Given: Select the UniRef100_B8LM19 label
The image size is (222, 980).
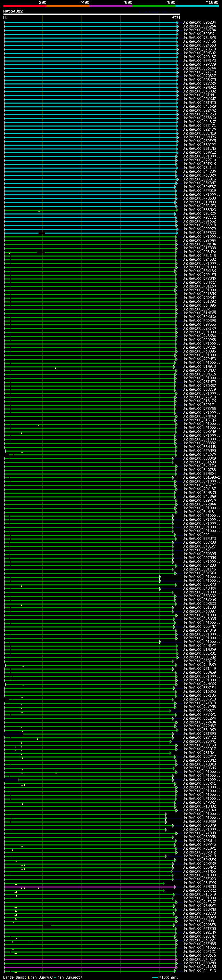Looking at the screenshot, I should [199, 133].
